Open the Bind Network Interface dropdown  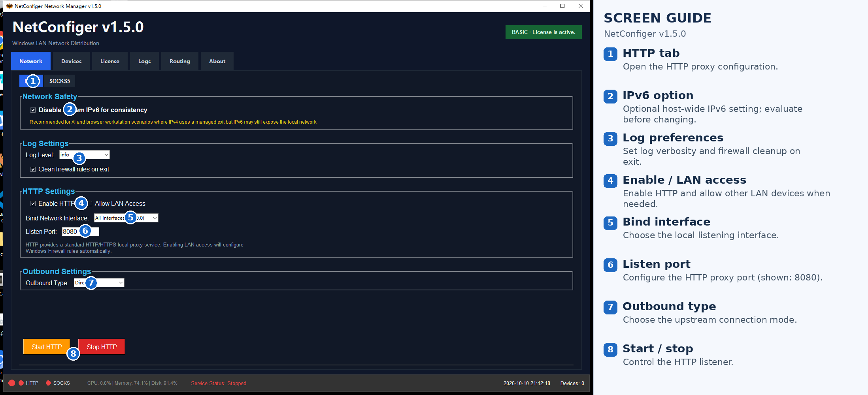tap(126, 218)
